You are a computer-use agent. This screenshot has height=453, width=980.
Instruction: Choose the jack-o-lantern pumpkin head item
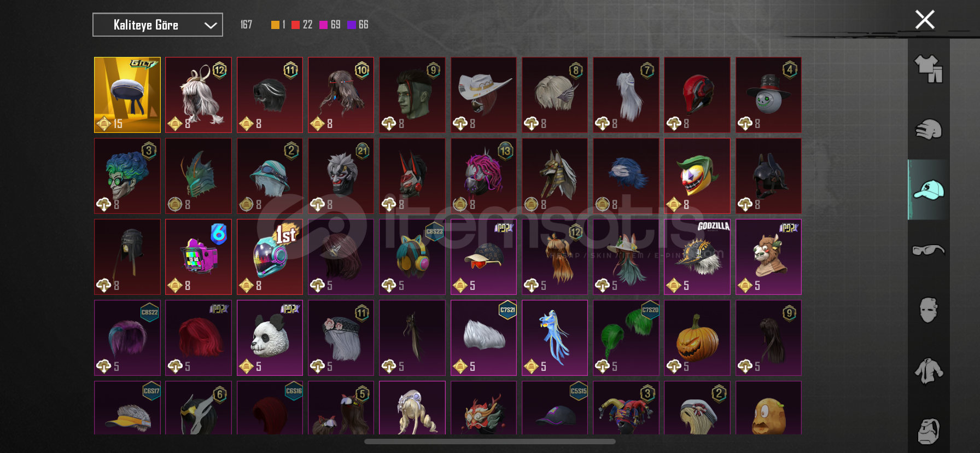pos(697,338)
